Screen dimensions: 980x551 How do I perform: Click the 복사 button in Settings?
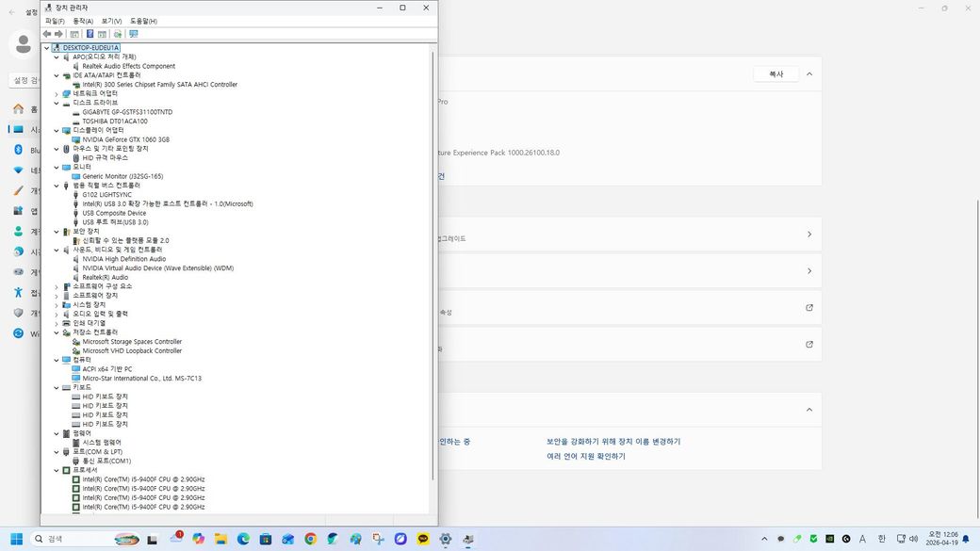tap(776, 73)
